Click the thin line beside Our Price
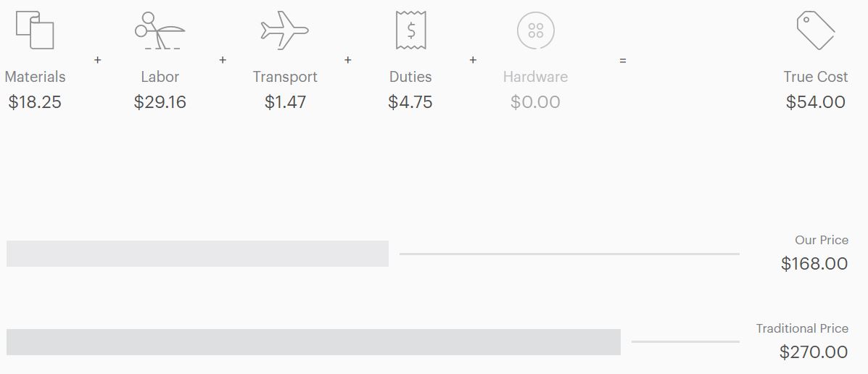 pos(570,254)
